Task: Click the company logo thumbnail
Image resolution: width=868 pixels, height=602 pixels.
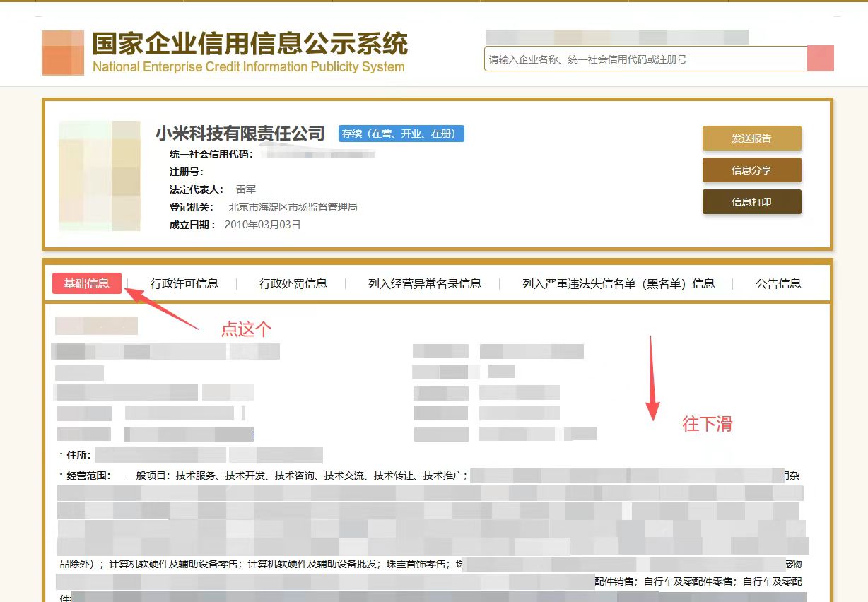Action: pyautogui.click(x=99, y=177)
